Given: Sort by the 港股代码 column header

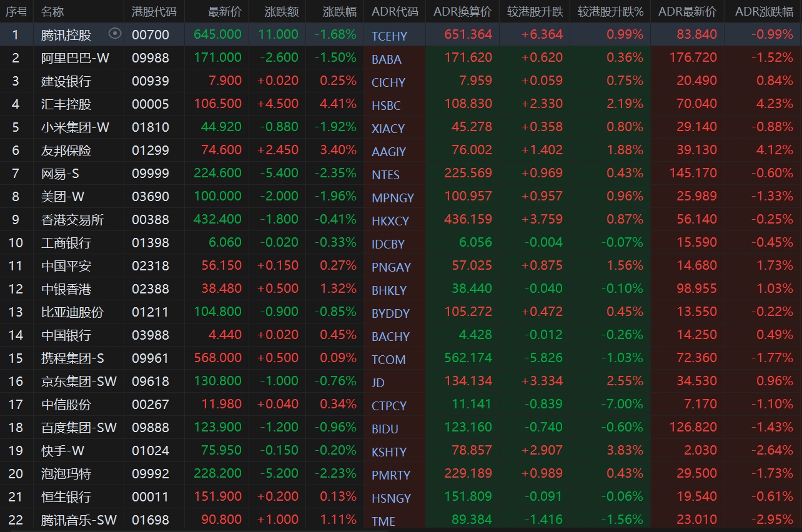Looking at the screenshot, I should tap(154, 11).
